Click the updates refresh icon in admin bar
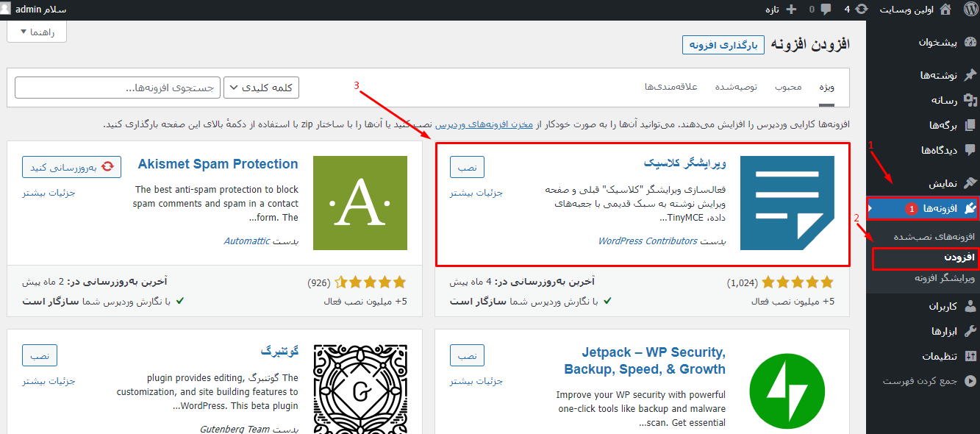Viewport: 980px width, 434px height. tap(862, 10)
